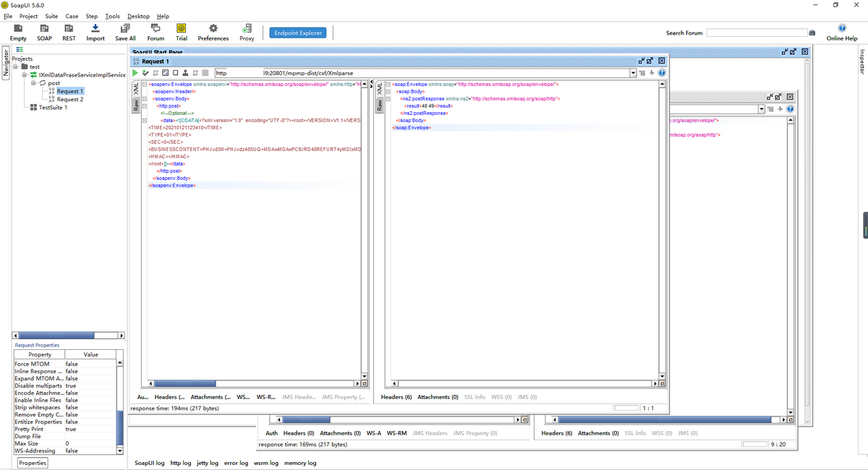Iconify the Request 1 internal window
Viewport: 868px width, 470px height.
pos(640,61)
